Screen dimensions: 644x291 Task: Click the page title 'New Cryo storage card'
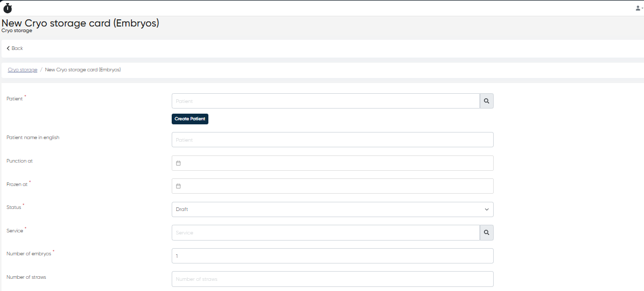click(x=80, y=23)
